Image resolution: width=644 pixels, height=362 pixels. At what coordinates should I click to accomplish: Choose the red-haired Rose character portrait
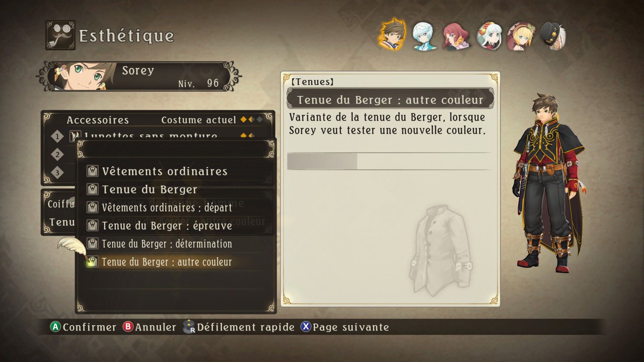pos(456,36)
